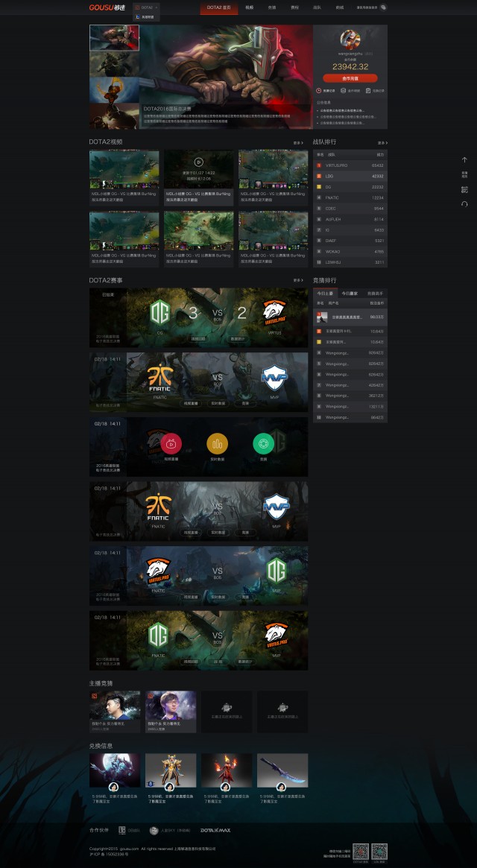The width and height of the screenshot is (477, 868).
Task: Select the second carousel thumbnail, the horse rider
Action: [114, 63]
